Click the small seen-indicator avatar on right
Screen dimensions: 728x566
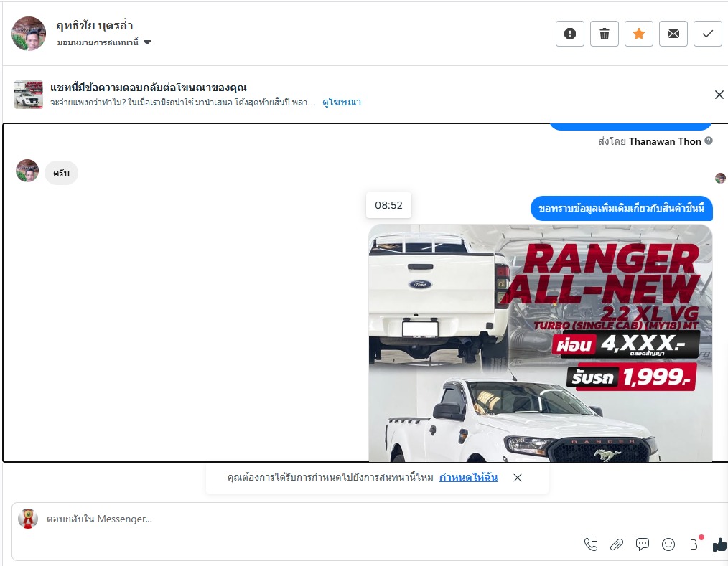coord(720,178)
